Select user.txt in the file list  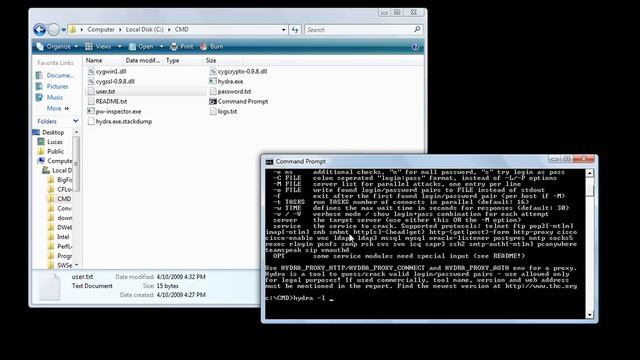pos(105,91)
